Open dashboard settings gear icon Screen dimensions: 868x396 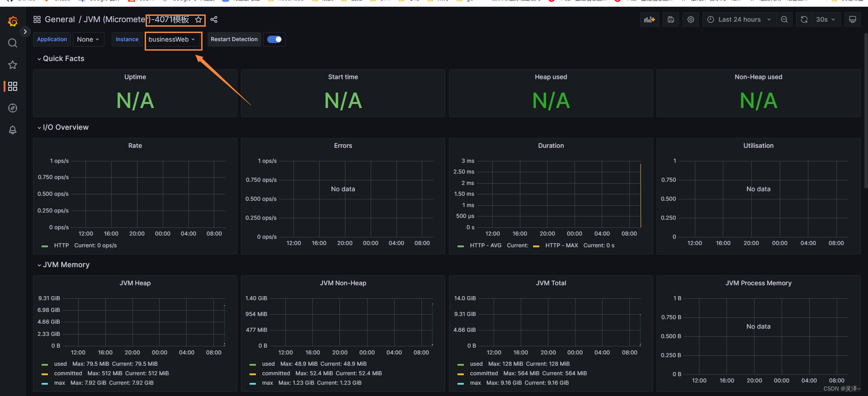[x=691, y=19]
